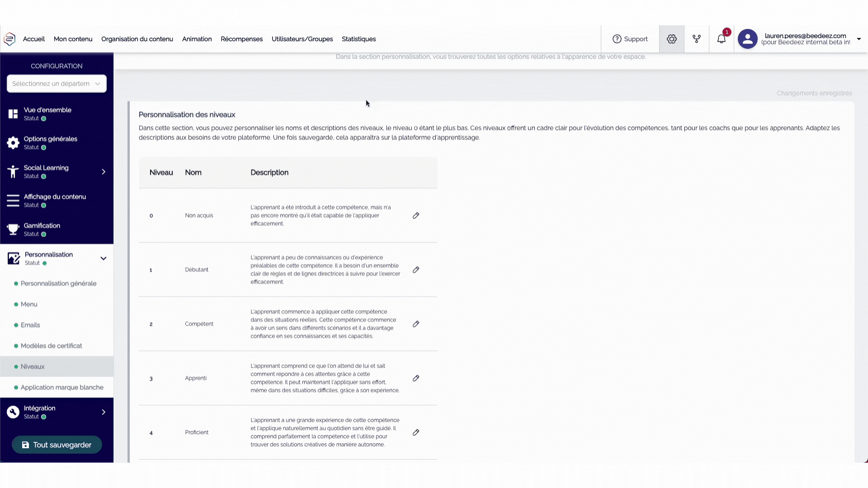Screen dimensions: 868x488
Task: Click the settings gear in top bar
Action: pos(671,39)
